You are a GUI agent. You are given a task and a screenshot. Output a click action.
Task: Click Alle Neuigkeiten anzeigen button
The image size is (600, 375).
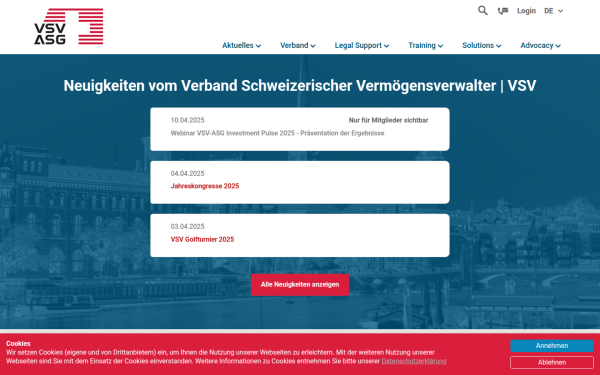point(300,285)
